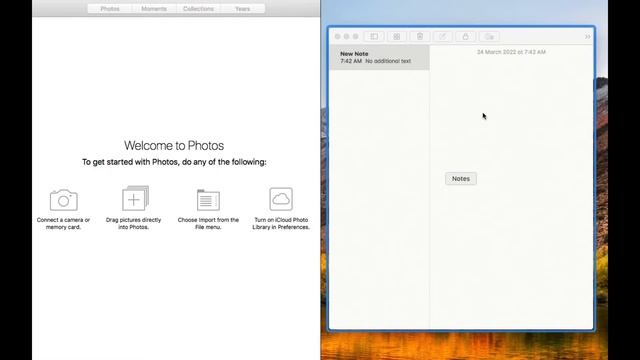Toggle the folders sidebar in Notes toolbar
This screenshot has height=360, width=640.
tap(374, 37)
